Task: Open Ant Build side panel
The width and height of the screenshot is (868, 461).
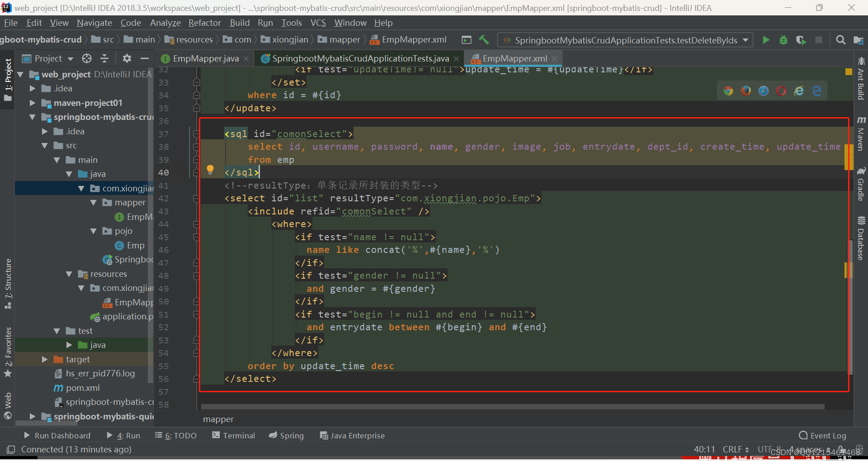Action: (x=861, y=78)
